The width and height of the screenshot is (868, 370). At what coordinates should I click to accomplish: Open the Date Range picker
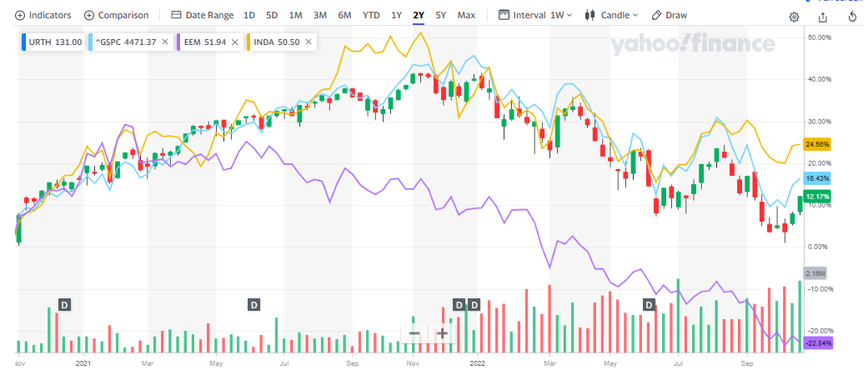pyautogui.click(x=202, y=15)
